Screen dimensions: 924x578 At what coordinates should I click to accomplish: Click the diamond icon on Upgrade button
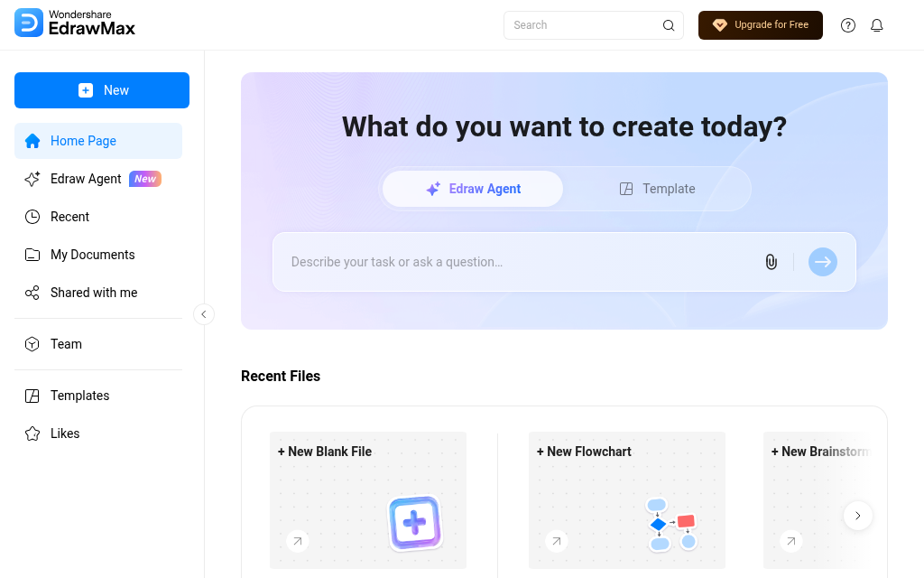pos(719,24)
